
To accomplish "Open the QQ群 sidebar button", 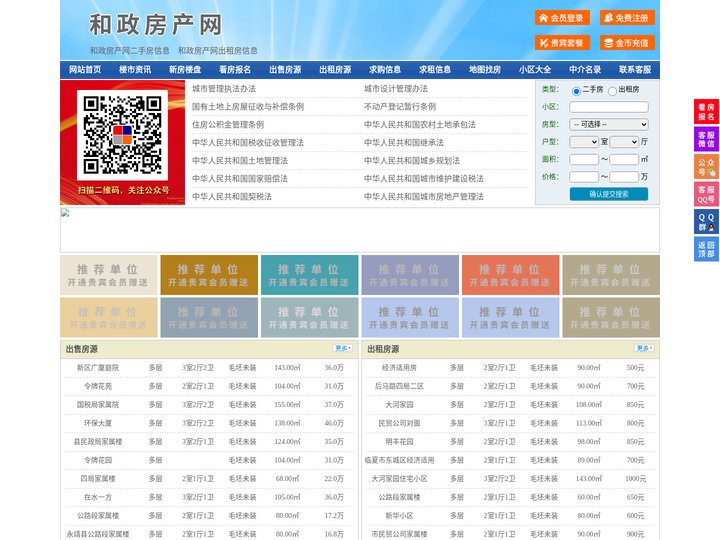I will pyautogui.click(x=706, y=222).
